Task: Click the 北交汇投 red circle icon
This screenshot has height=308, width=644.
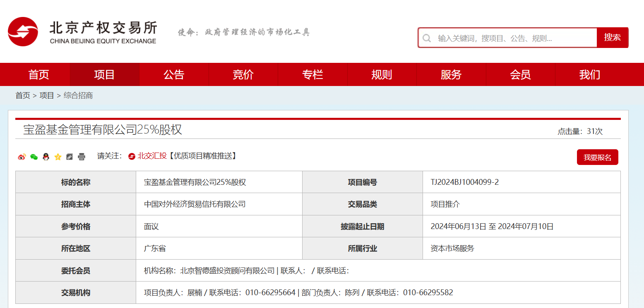Action: pyautogui.click(x=131, y=156)
